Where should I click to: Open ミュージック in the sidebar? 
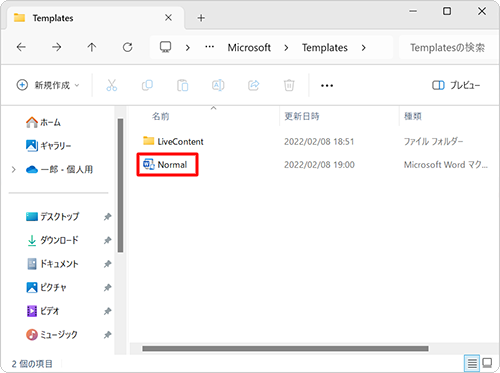(52, 334)
